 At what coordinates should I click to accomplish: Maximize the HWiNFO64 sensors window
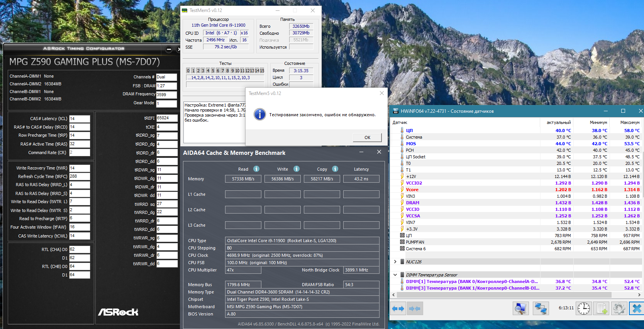[623, 111]
